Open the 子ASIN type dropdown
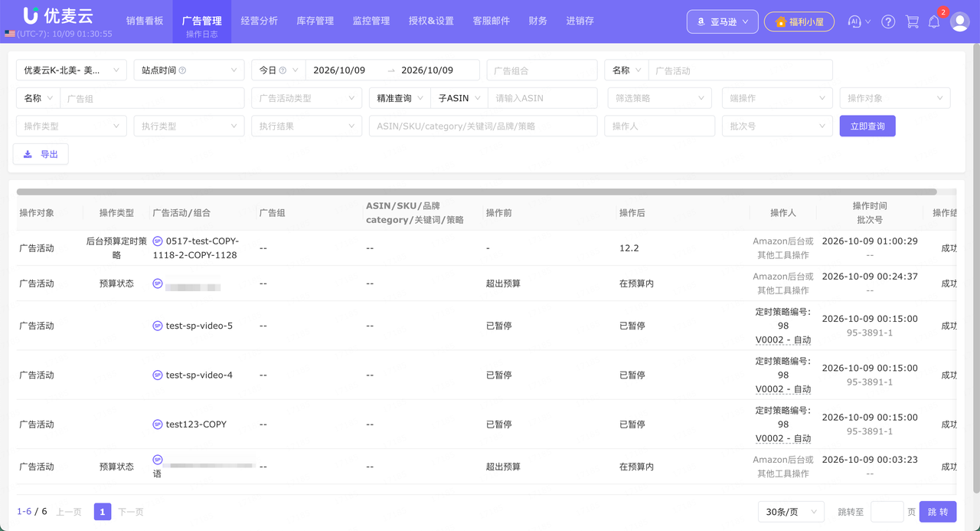 coord(458,98)
